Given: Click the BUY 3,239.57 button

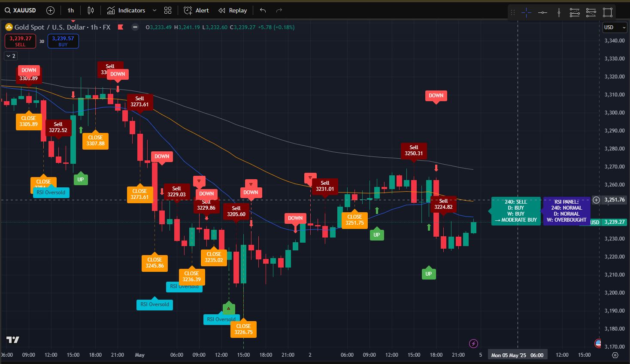Looking at the screenshot, I should click(63, 41).
